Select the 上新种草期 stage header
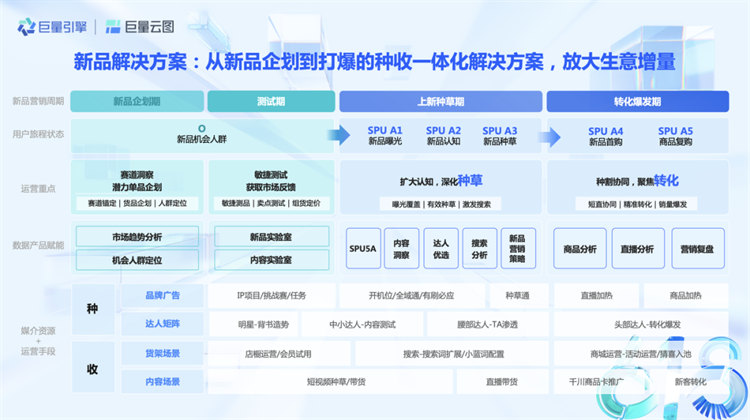Image resolution: width=750 pixels, height=420 pixels. pos(440,102)
